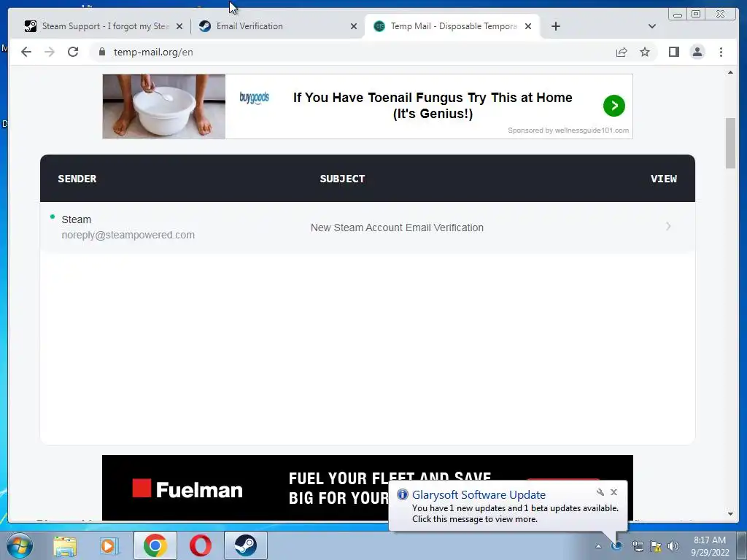Click the toenail fungus ad image

click(x=164, y=106)
